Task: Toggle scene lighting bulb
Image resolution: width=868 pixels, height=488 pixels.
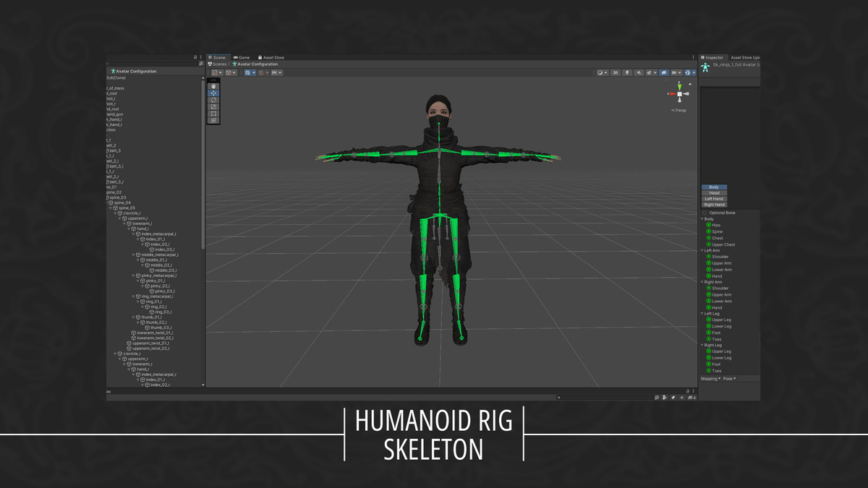Action: pyautogui.click(x=627, y=72)
